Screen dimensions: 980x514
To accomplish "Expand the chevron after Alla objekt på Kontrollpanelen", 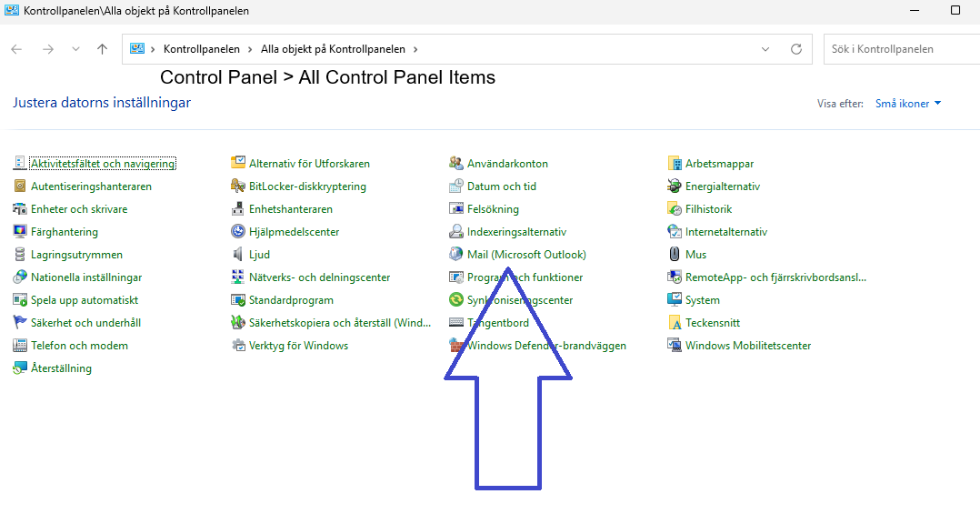I will 415,49.
